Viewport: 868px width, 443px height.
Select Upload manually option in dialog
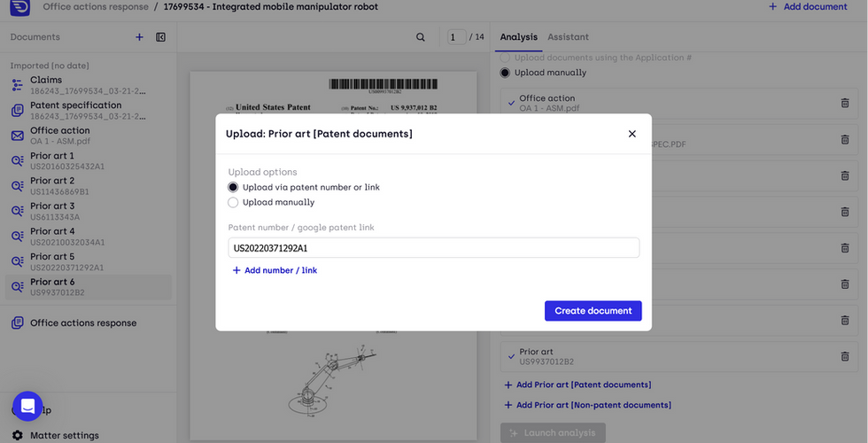point(233,202)
